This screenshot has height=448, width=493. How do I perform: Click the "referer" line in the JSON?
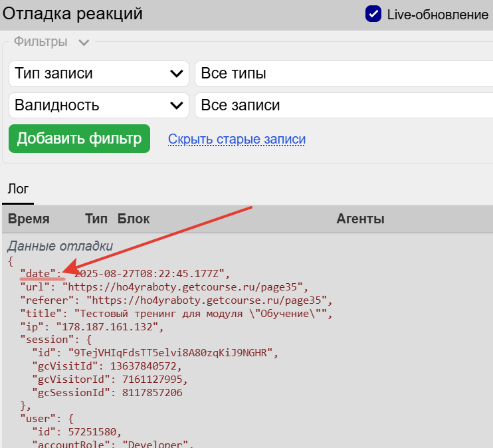(x=176, y=300)
